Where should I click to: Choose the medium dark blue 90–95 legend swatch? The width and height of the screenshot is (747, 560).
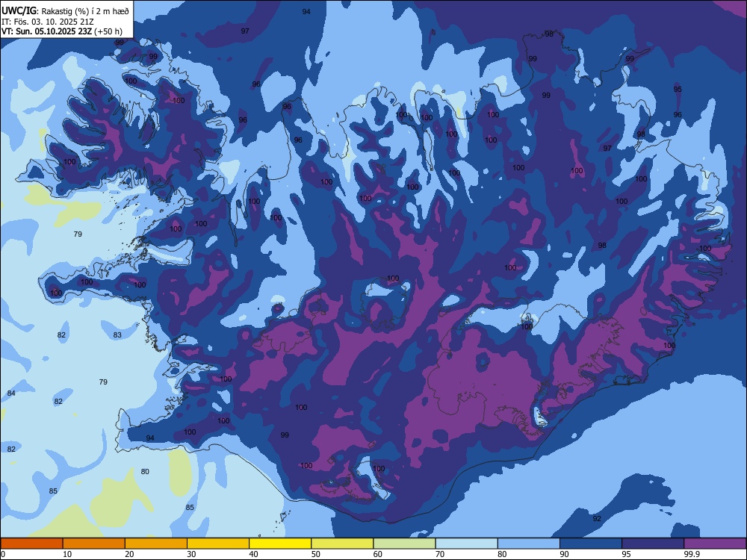[x=591, y=544]
